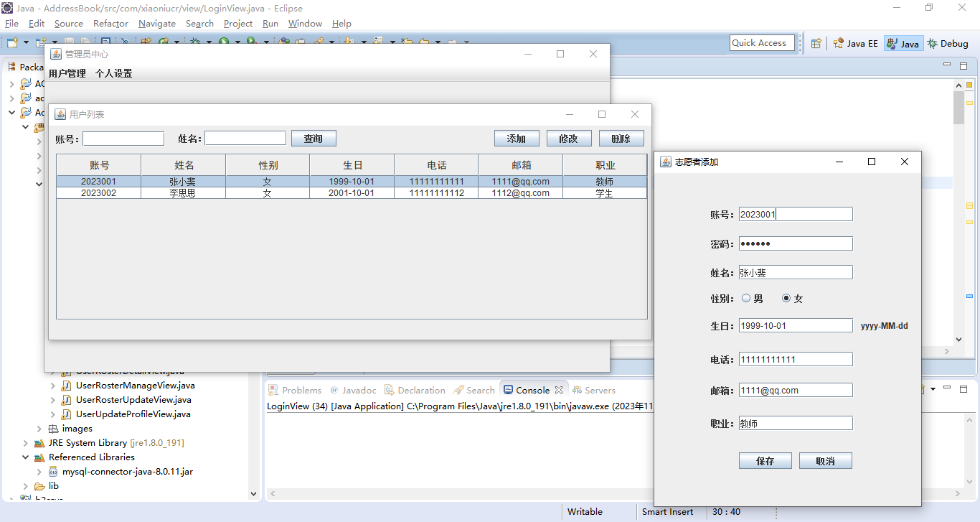Open 个人设置 menu in 管理员中心 window
This screenshot has width=980, height=522.
[x=114, y=73]
